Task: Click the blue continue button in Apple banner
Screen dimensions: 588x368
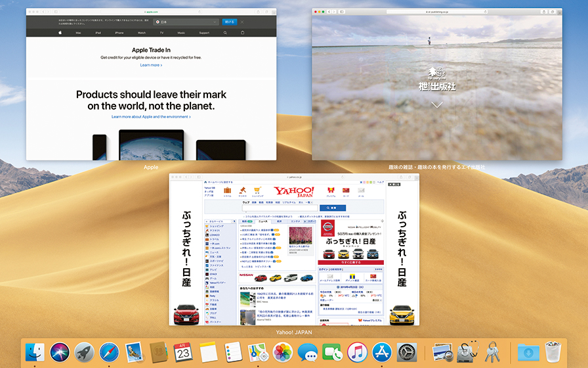Action: (229, 22)
